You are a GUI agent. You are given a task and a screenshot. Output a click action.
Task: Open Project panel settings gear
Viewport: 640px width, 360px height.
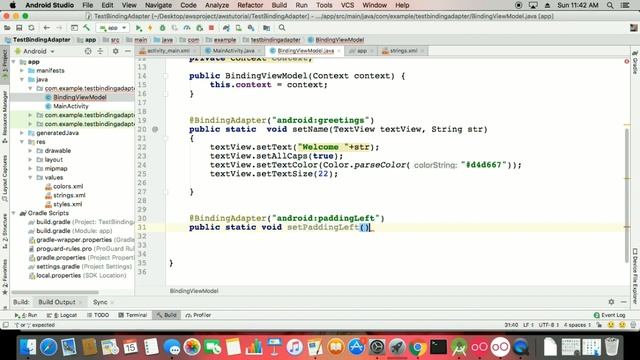pos(116,51)
